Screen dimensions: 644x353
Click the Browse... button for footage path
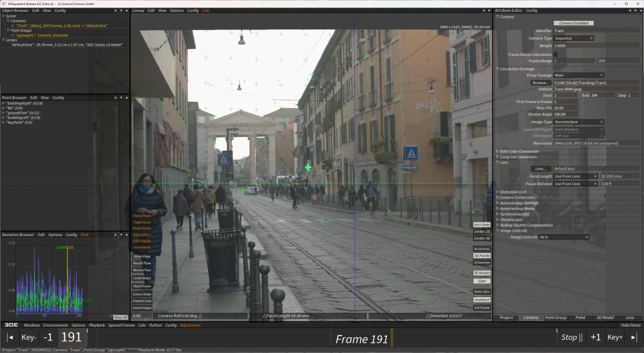tap(540, 82)
